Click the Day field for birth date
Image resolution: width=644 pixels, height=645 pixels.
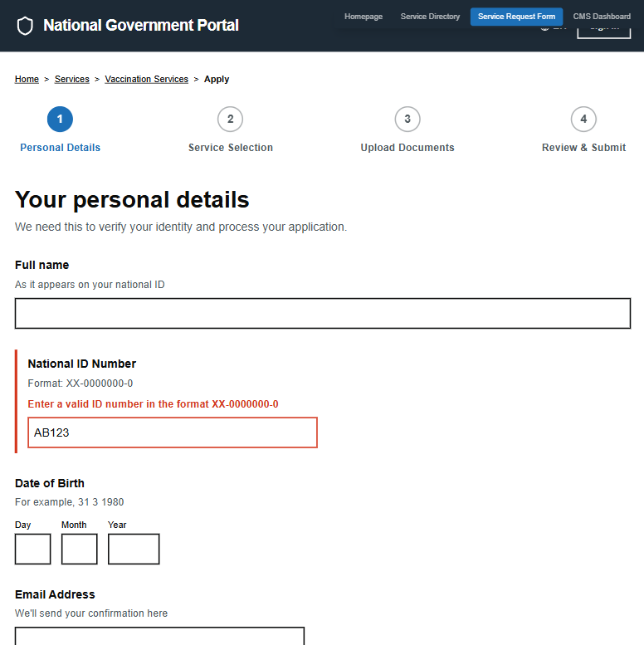[x=33, y=549]
